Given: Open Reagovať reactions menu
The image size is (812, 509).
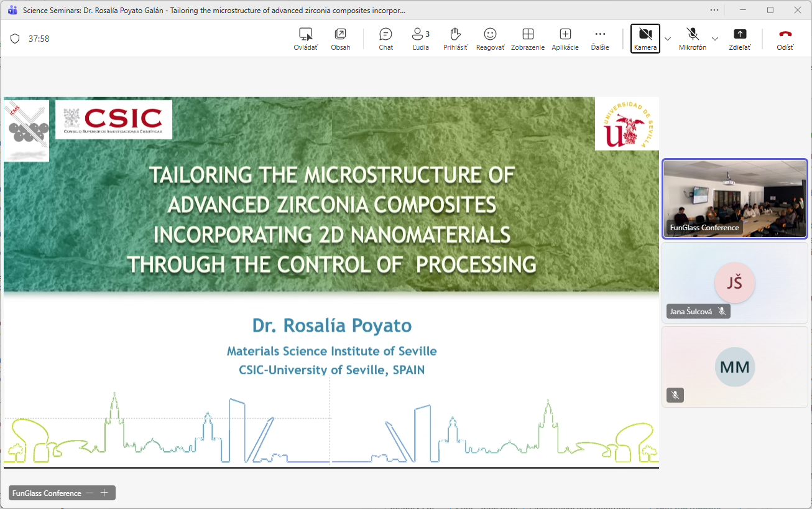Looking at the screenshot, I should pos(490,39).
